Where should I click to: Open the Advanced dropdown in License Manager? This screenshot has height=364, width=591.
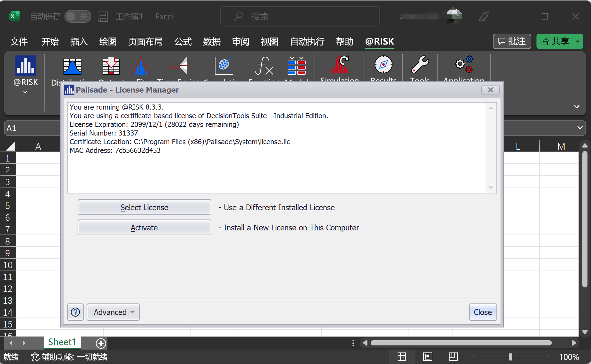[113, 312]
